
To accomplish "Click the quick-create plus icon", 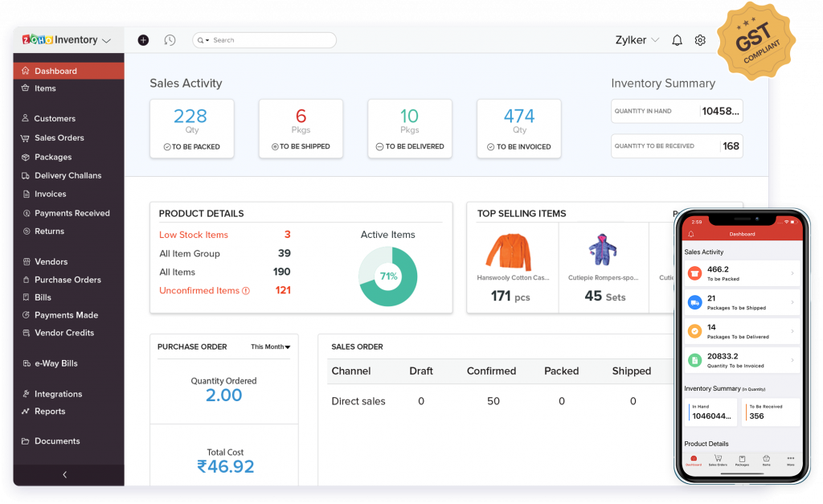I will (142, 39).
